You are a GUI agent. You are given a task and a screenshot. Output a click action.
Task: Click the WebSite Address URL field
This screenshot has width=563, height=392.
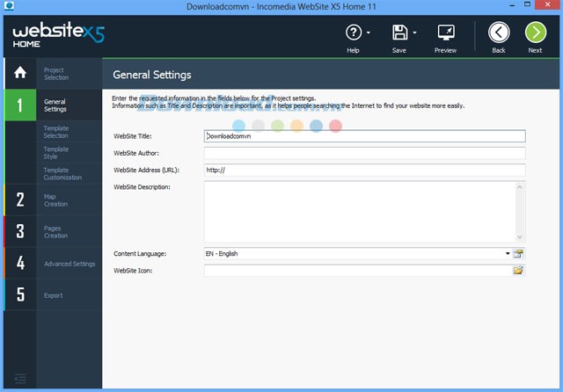coord(364,171)
